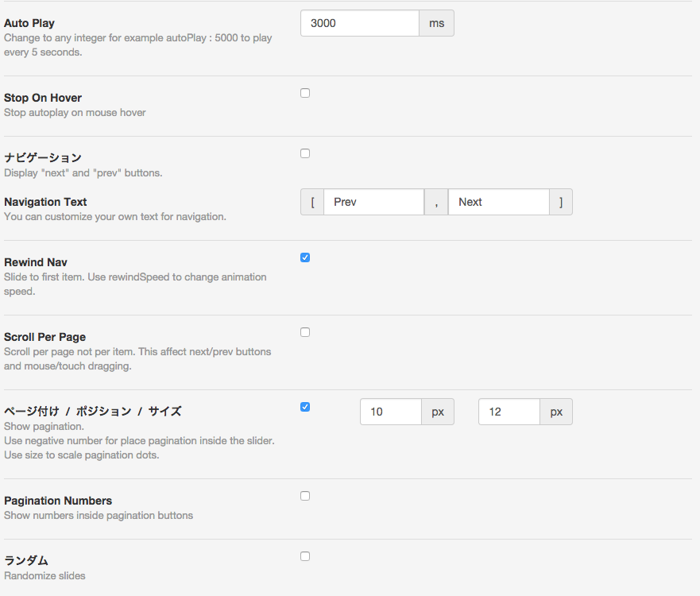
Task: Click the px addon next to size field
Action: (556, 412)
